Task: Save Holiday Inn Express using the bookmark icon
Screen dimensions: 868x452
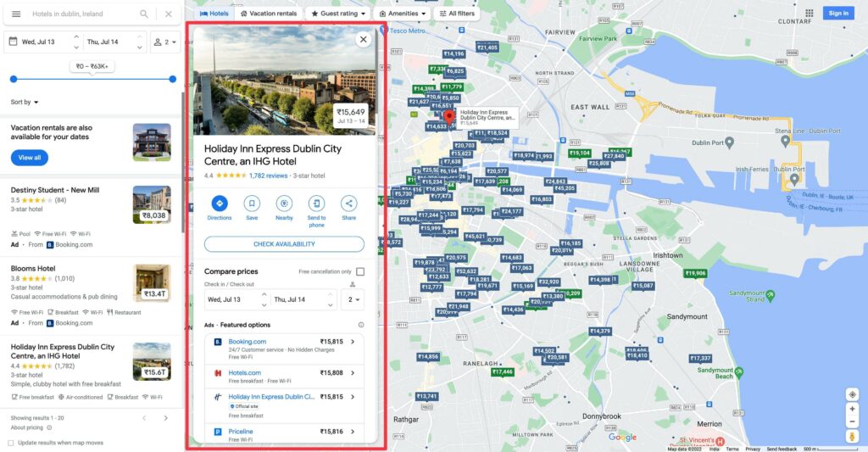Action: coord(252,204)
